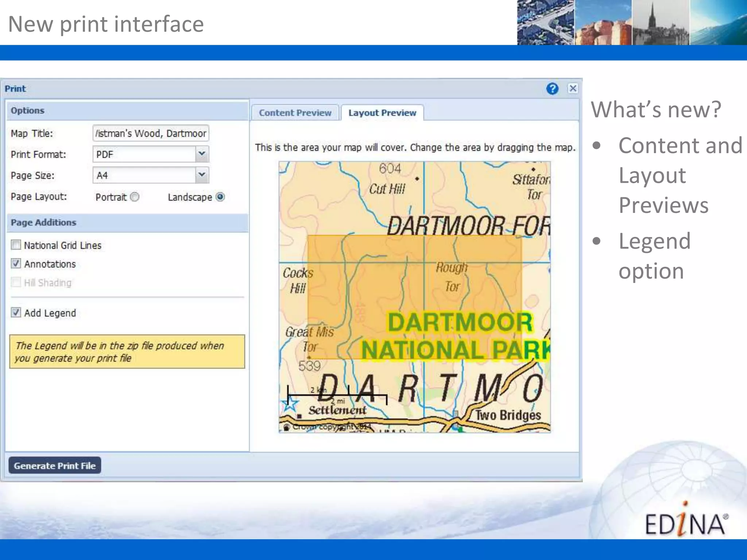Image resolution: width=747 pixels, height=560 pixels.
Task: Select the Layout Preview tab
Action: click(382, 113)
